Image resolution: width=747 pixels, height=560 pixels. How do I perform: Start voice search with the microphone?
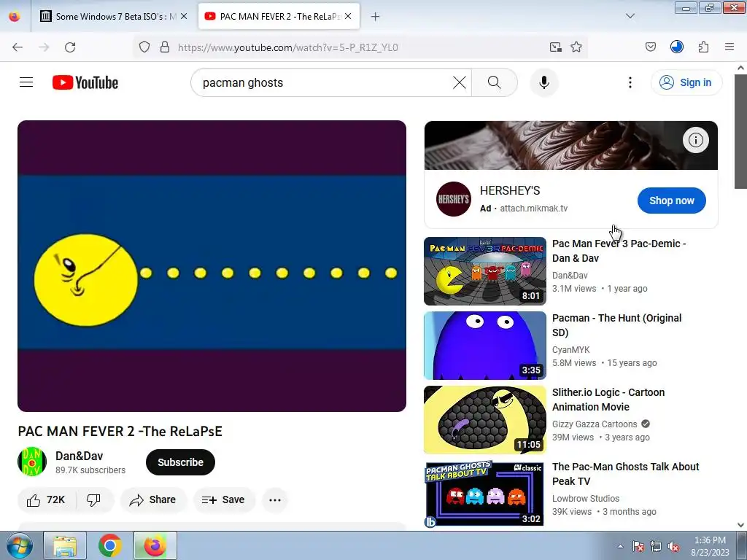click(544, 82)
